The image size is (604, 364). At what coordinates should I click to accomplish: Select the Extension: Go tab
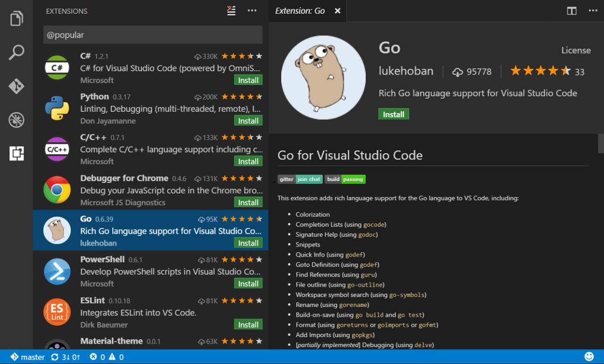(307, 11)
